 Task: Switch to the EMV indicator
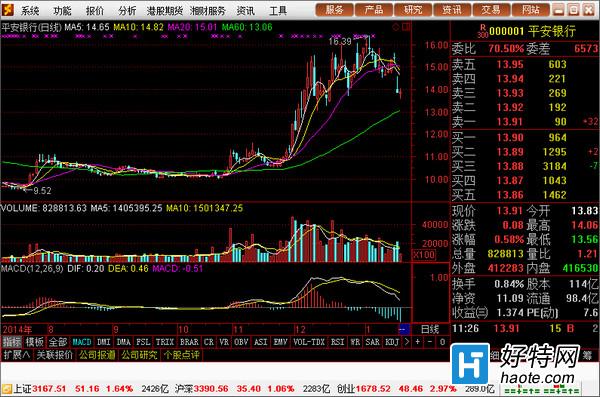pos(281,342)
